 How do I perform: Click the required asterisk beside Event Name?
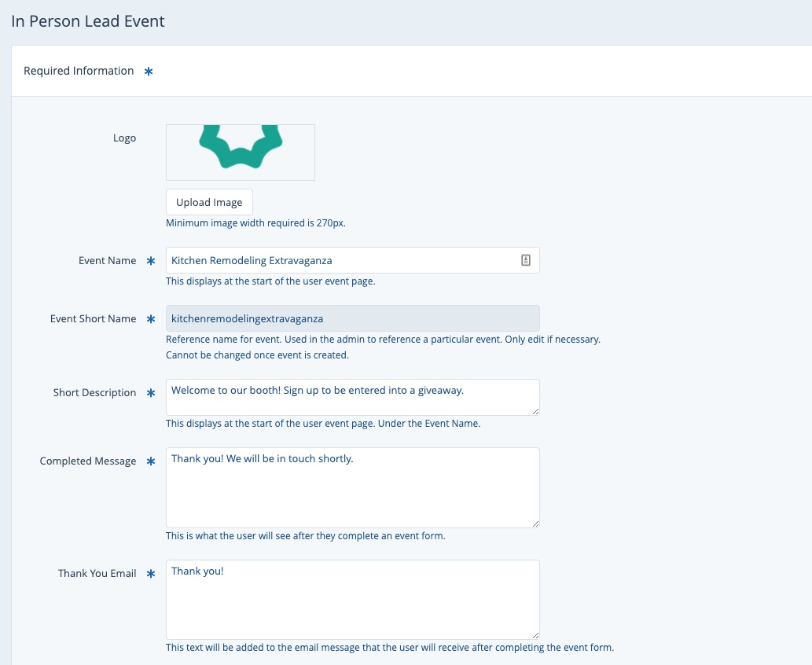tap(152, 261)
